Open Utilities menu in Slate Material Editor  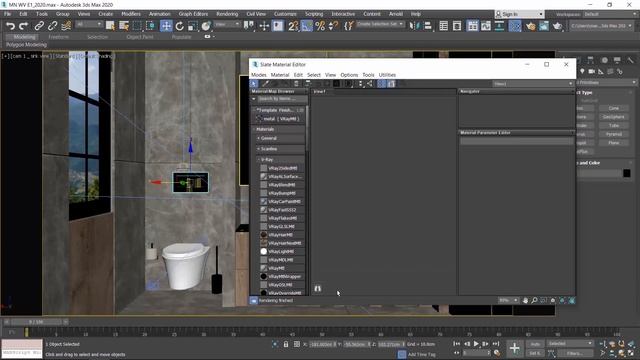click(x=387, y=75)
